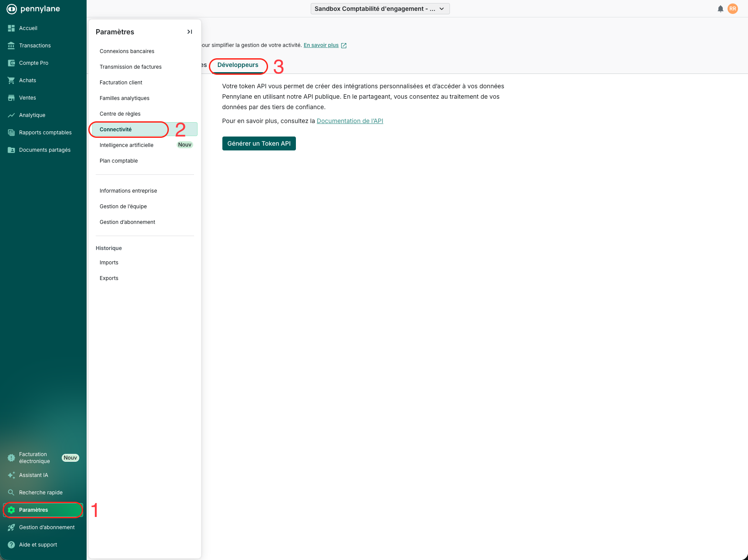The width and height of the screenshot is (748, 560).
Task: Open the Documentation de l'API link
Action: pos(350,121)
